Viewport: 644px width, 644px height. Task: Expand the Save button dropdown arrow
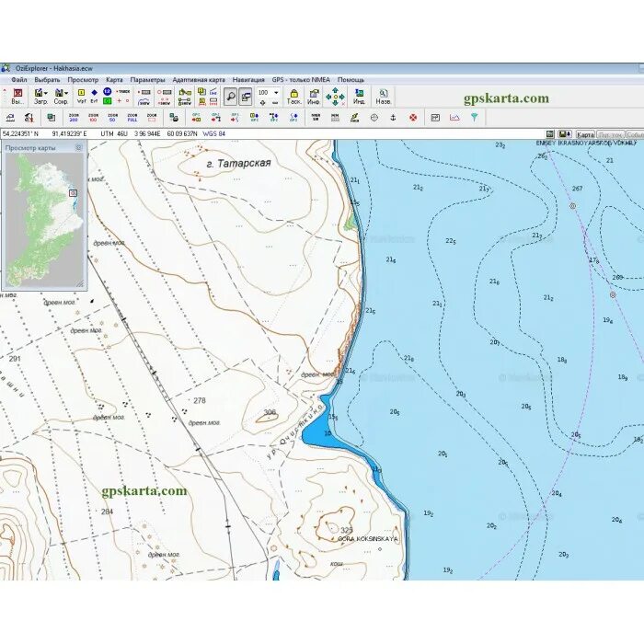[66, 93]
